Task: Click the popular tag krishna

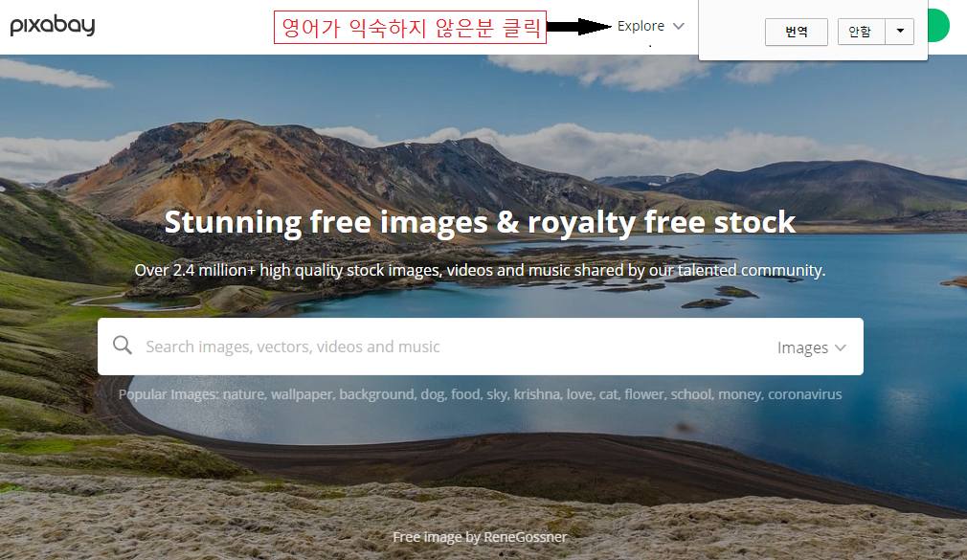Action: (x=536, y=394)
